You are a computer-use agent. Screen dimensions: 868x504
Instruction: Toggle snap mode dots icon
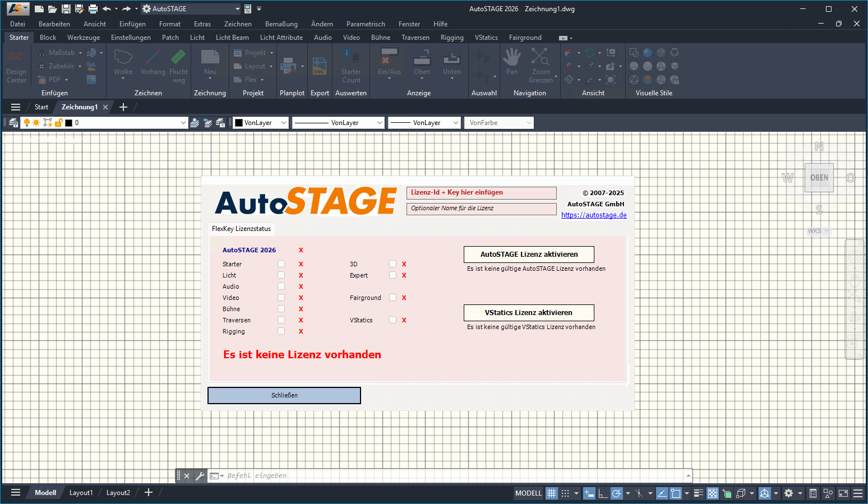tap(565, 493)
